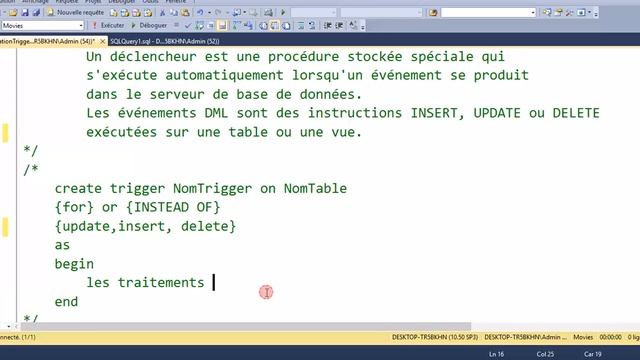The width and height of the screenshot is (640, 360).
Task: Switch output to Results to Text
Action: click(x=263, y=25)
